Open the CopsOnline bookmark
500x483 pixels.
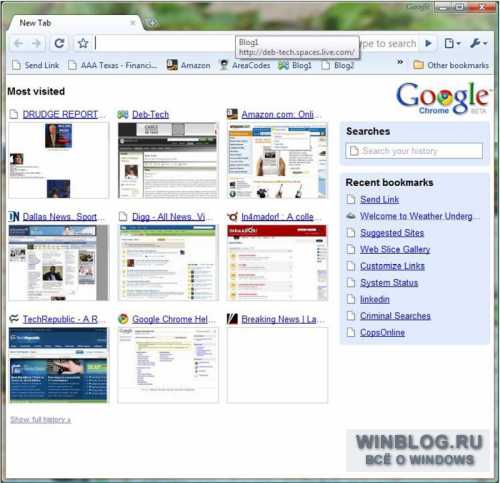click(x=382, y=332)
